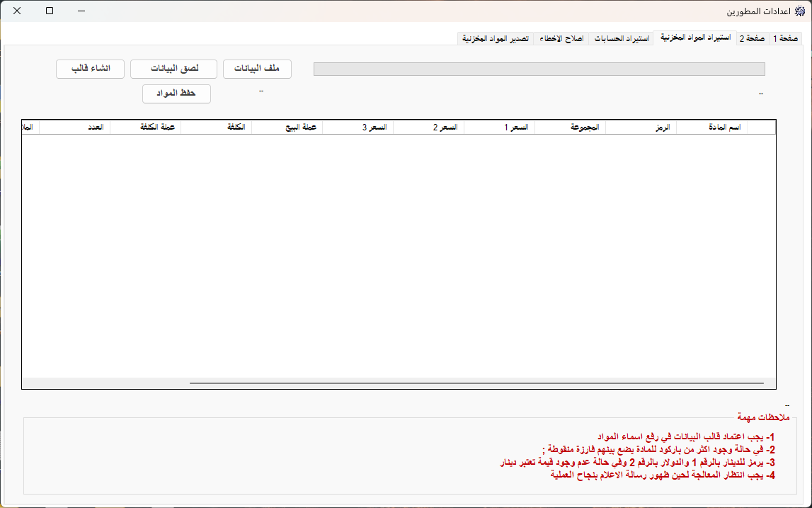Viewport: 812px width, 508px height.
Task: Click the السعر 3 column header
Action: (358, 128)
